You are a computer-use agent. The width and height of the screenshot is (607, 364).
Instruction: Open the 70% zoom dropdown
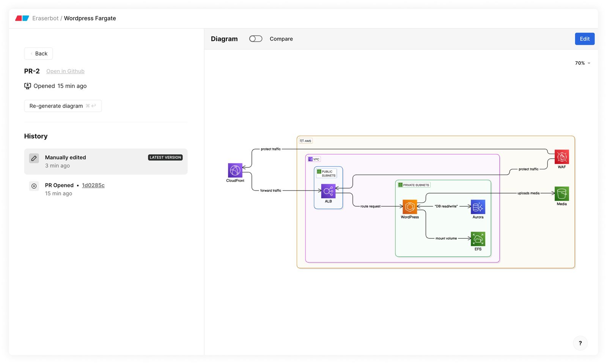point(583,63)
